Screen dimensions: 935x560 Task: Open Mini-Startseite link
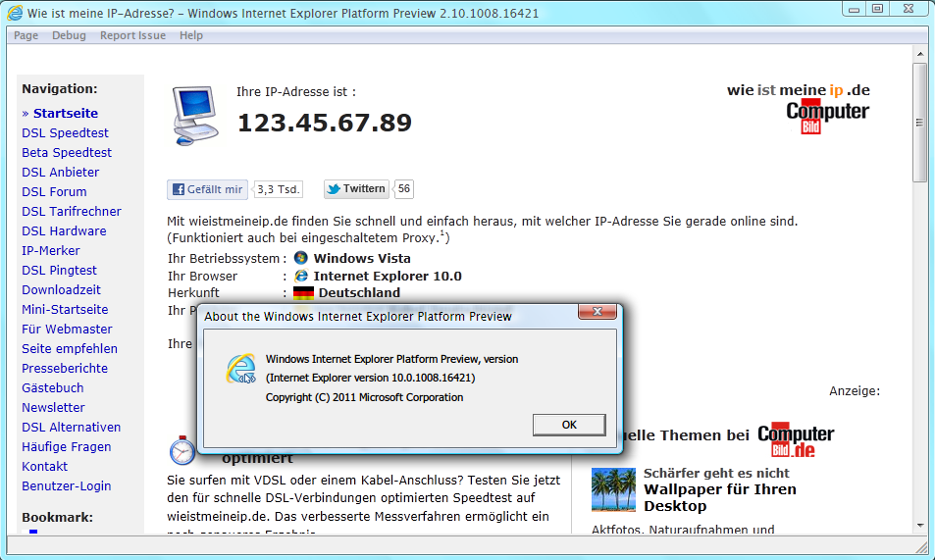click(65, 310)
